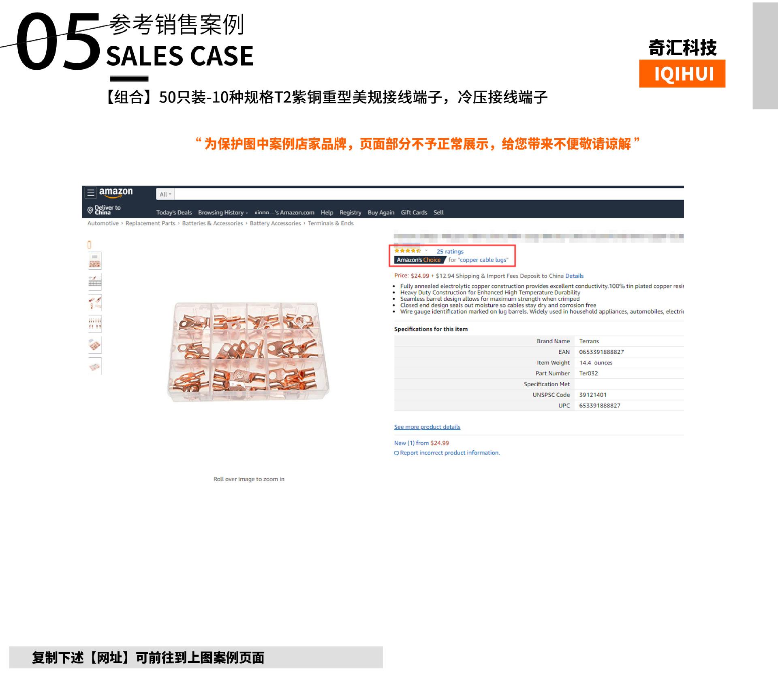This screenshot has width=778, height=700.
Task: Click the 25 ratings link
Action: (x=450, y=252)
